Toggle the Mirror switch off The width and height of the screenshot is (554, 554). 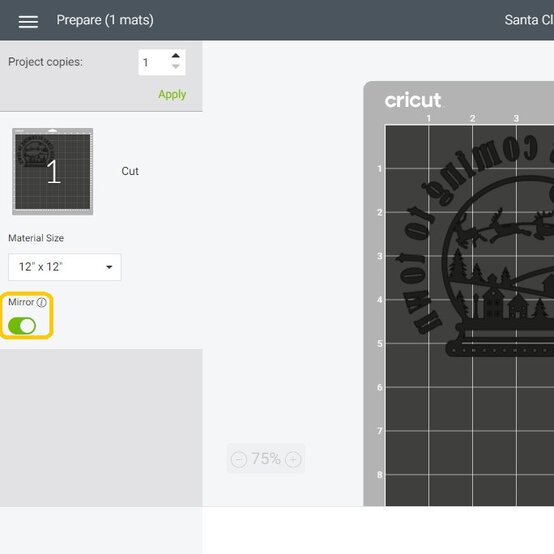pyautogui.click(x=22, y=325)
